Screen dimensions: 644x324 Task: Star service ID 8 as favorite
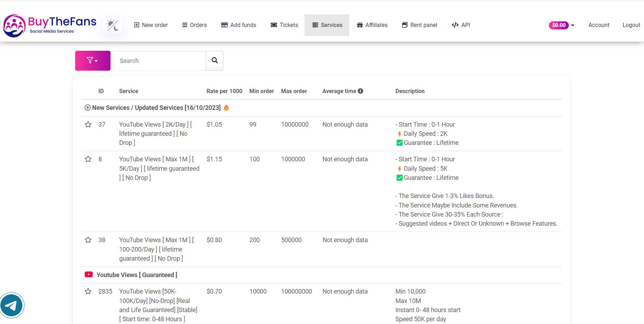88,159
